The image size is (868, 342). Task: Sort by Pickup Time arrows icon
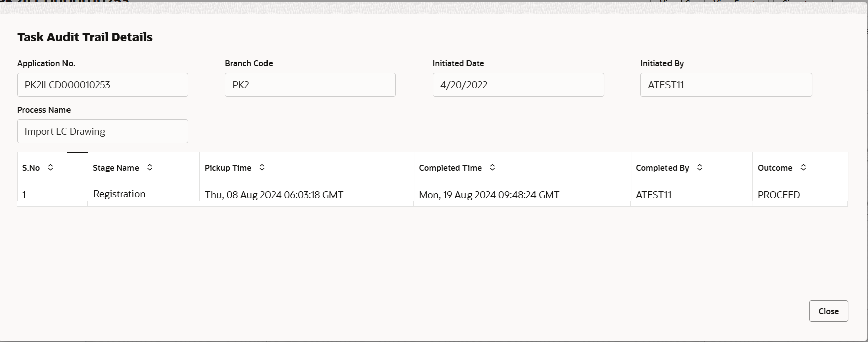click(262, 167)
